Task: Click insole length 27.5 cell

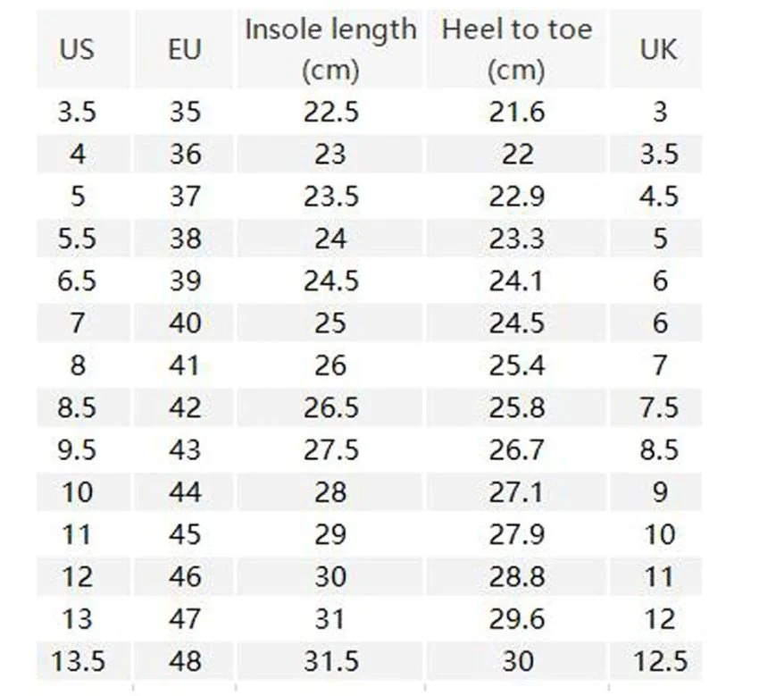Action: click(330, 449)
